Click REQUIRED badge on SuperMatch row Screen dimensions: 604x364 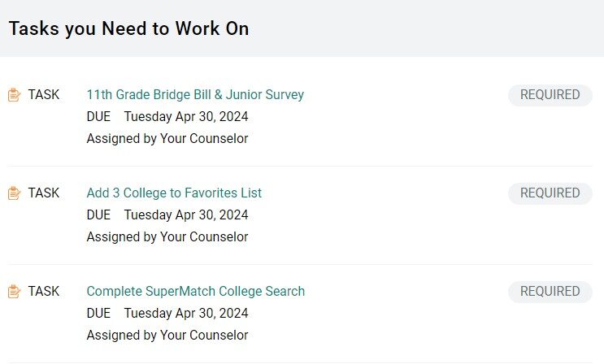(550, 292)
